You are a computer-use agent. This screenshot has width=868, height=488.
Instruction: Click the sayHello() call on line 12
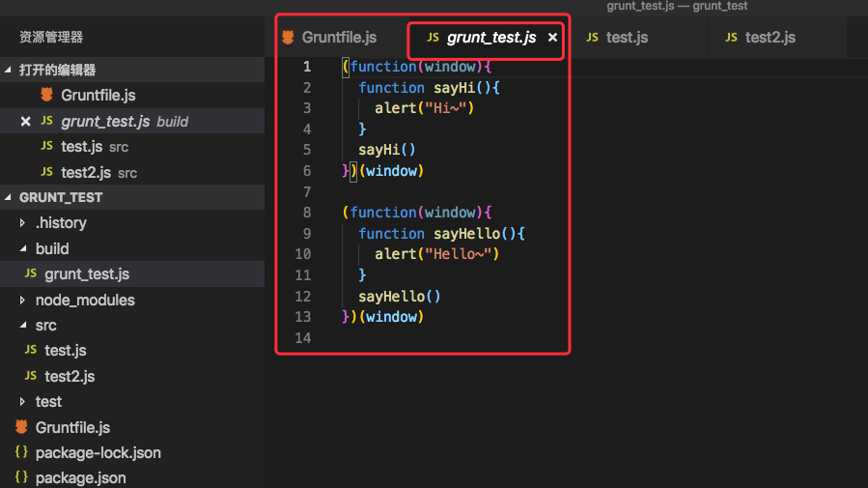[400, 297]
